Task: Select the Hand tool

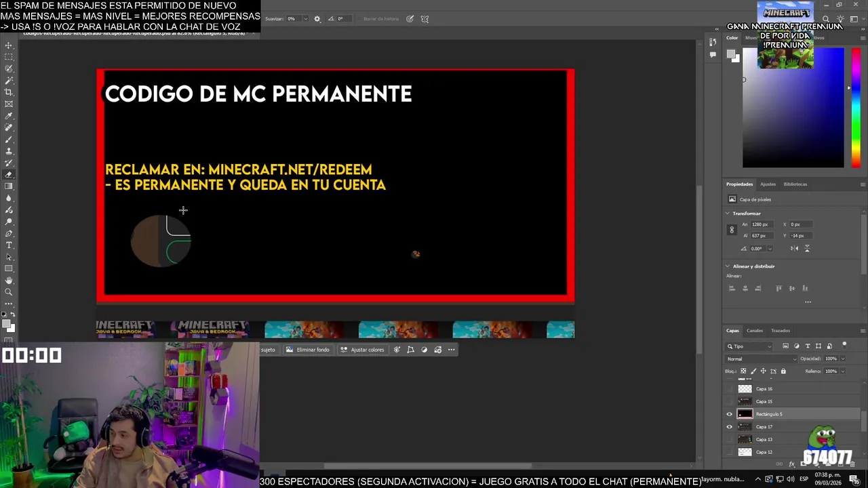Action: click(9, 280)
